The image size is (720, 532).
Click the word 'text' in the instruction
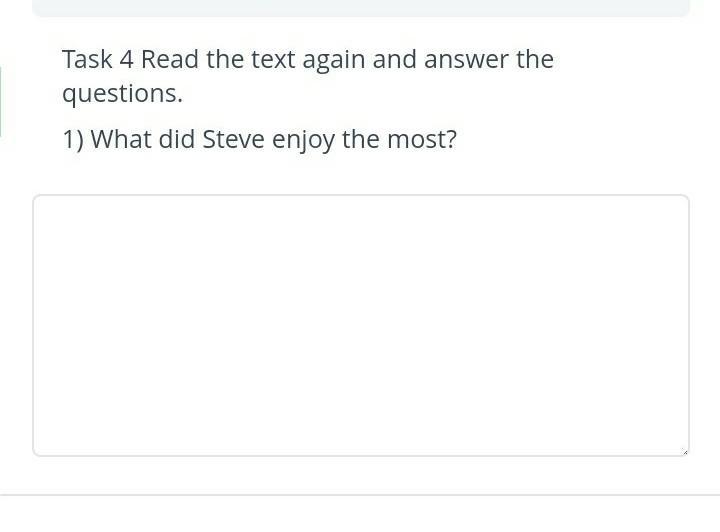[x=273, y=60]
